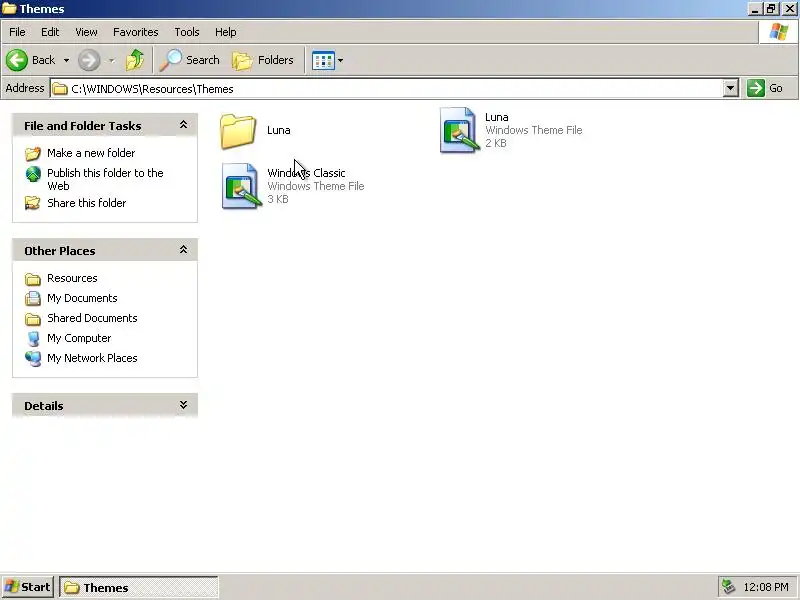Click the Make a new folder link
Screen dimensions: 800x600
tap(91, 153)
